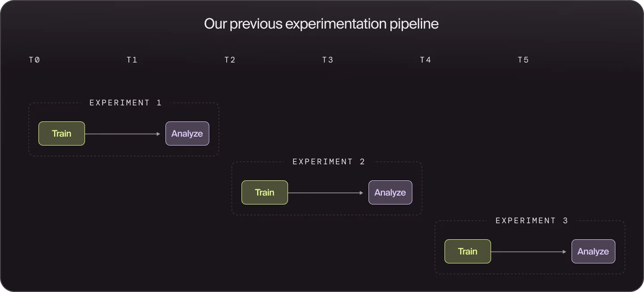Select the Train block in Experiment 2
This screenshot has height=292, width=644.
click(265, 192)
